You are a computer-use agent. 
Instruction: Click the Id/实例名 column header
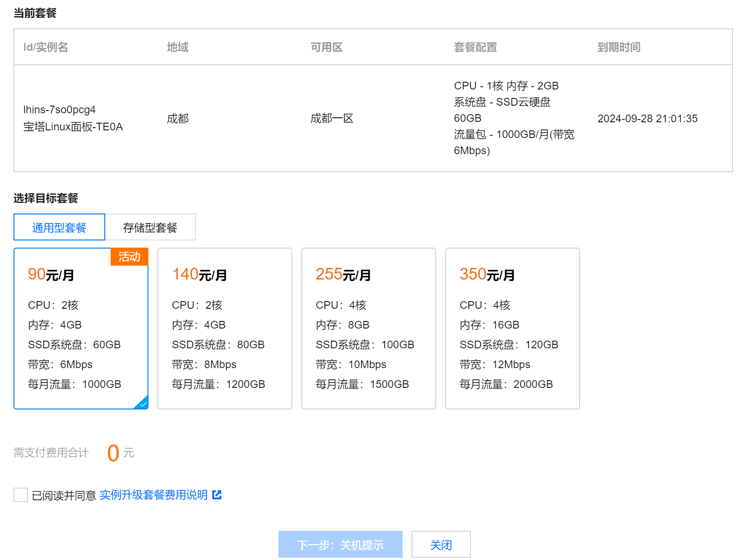coord(46,47)
